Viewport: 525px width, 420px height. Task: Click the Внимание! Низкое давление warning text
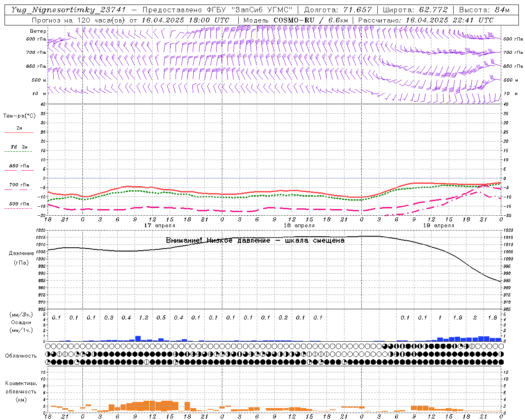tap(255, 241)
